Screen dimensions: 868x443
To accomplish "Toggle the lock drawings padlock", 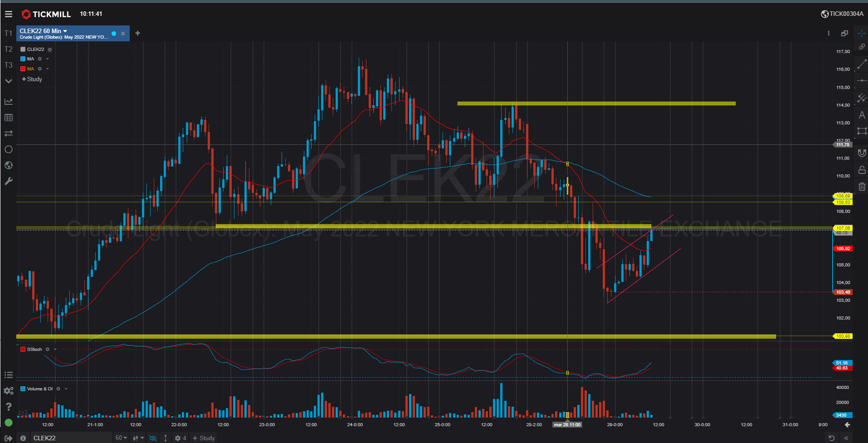I will click(862, 170).
